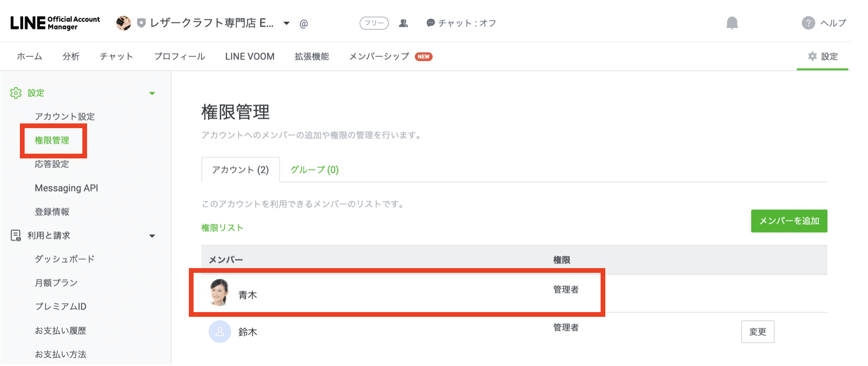868x366 pixels.
Task: Open the LINE VOOM menu item
Action: point(249,56)
